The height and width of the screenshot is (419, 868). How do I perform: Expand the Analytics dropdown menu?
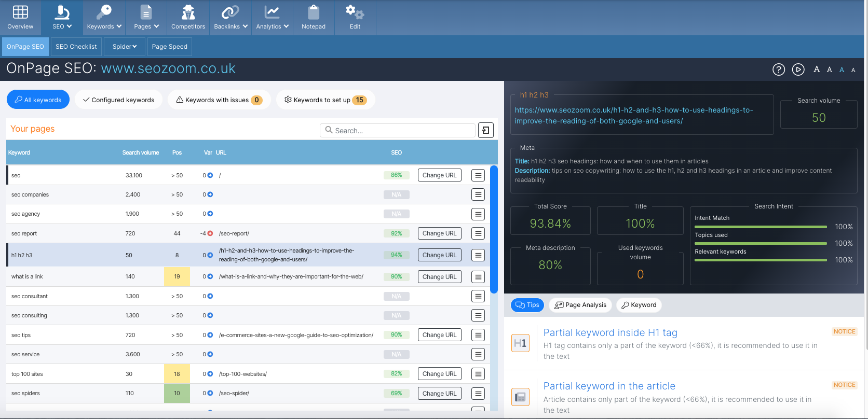[272, 18]
